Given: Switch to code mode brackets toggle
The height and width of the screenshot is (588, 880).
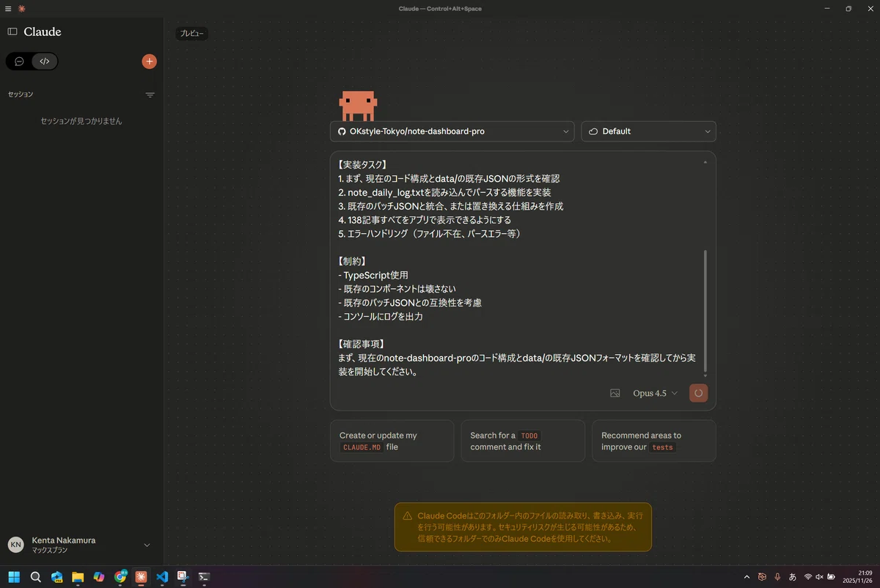Looking at the screenshot, I should [44, 62].
